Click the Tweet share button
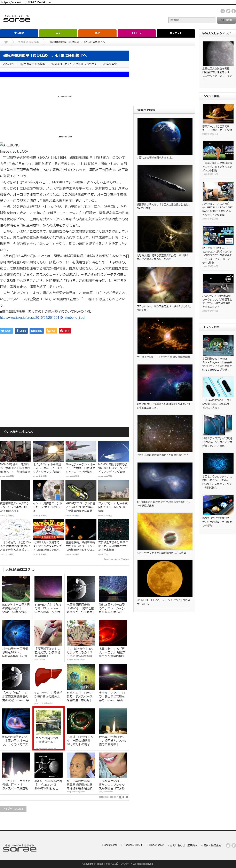Screen dimensions: 236x868 point(6,331)
